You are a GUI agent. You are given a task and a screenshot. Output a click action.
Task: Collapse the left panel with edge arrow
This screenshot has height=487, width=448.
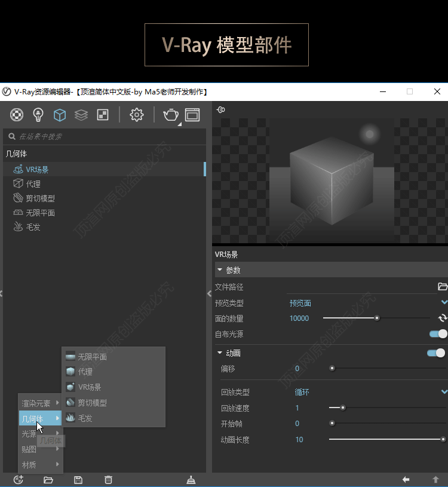pyautogui.click(x=1, y=293)
